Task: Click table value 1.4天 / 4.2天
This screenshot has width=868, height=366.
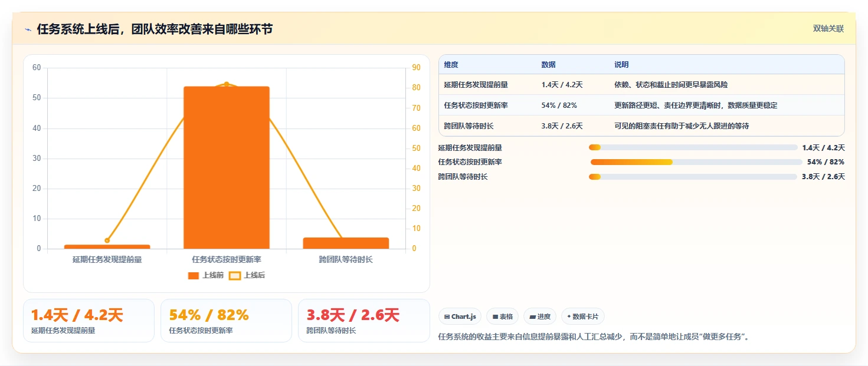Action: [562, 85]
